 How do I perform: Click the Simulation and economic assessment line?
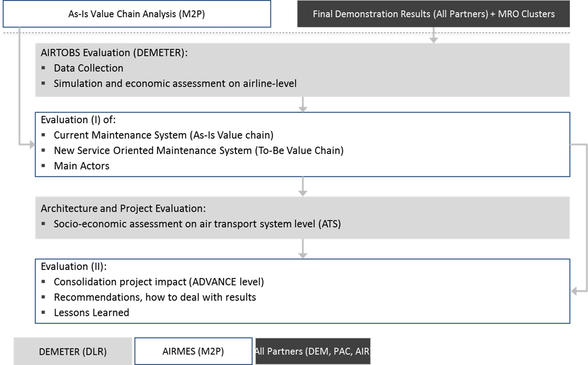pyautogui.click(x=175, y=84)
